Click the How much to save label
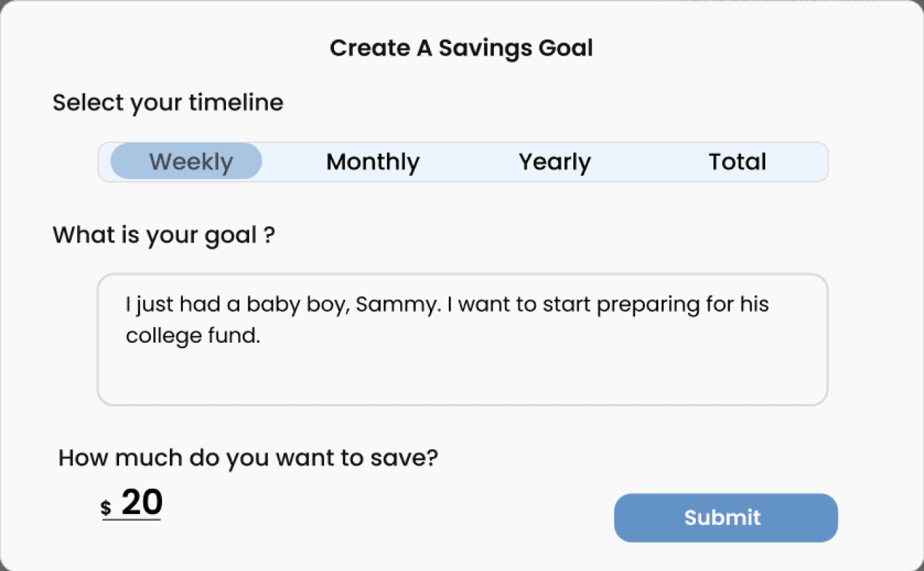This screenshot has height=571, width=924. coord(248,457)
